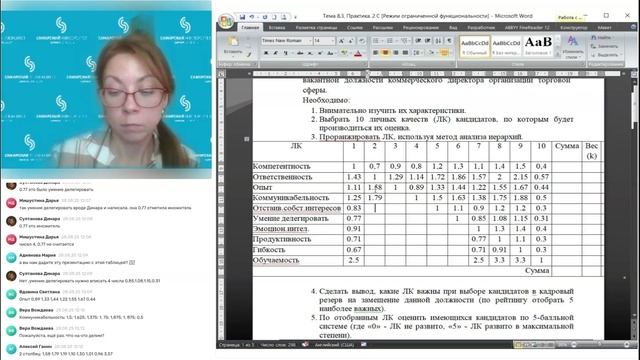Switch to the Рецензирование ribbon tab
The height and width of the screenshot is (360, 640).
[x=420, y=28]
